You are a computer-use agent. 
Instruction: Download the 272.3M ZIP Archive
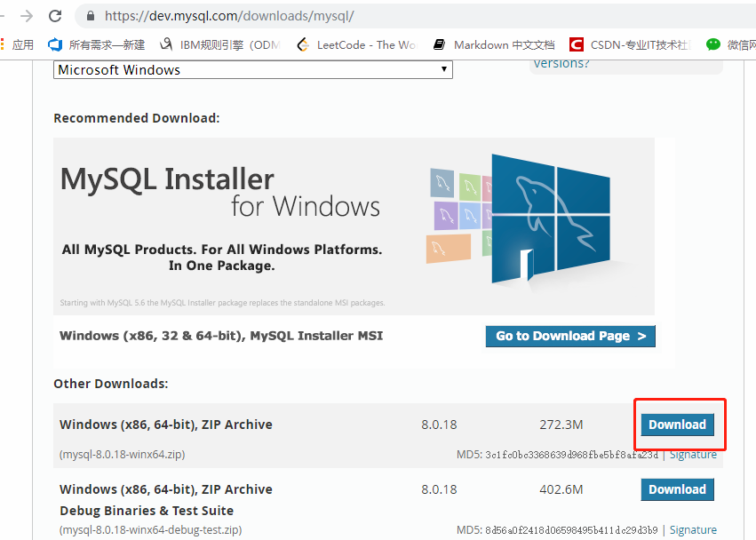point(677,425)
